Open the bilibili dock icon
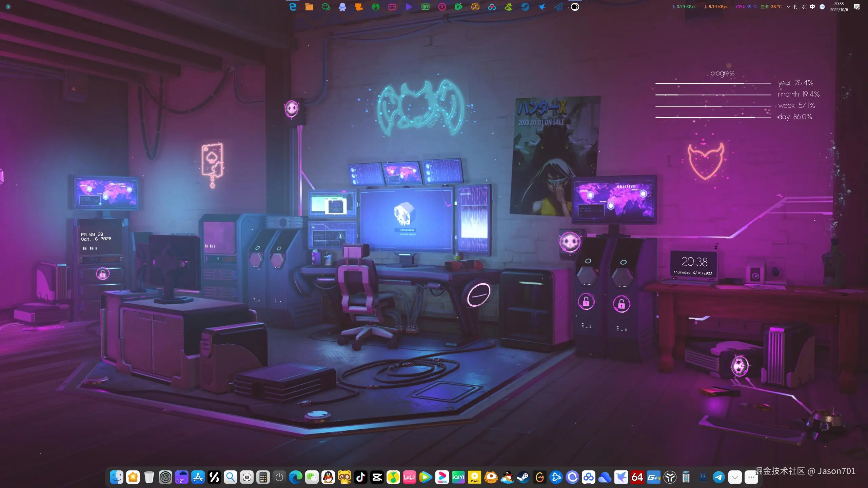 tap(410, 477)
